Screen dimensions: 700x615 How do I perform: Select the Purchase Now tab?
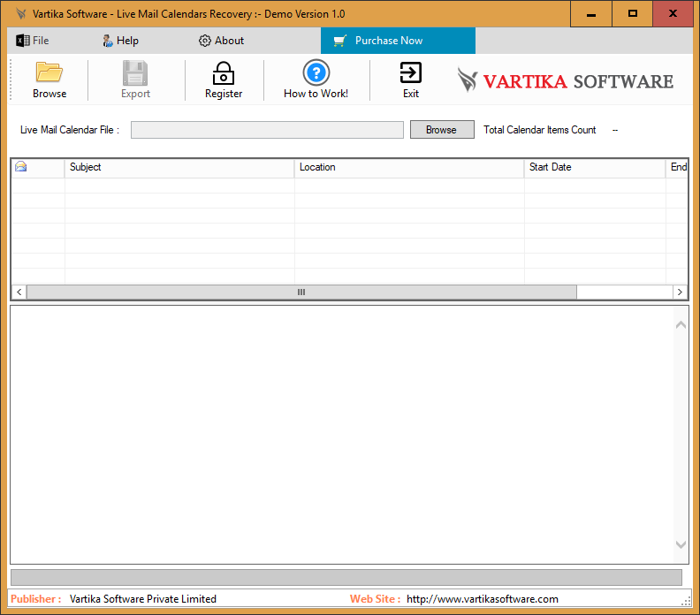click(398, 41)
